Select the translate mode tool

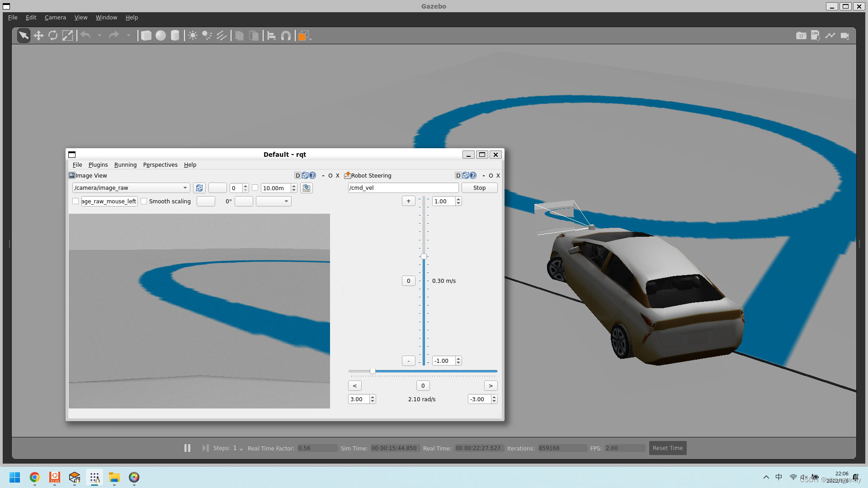[38, 36]
